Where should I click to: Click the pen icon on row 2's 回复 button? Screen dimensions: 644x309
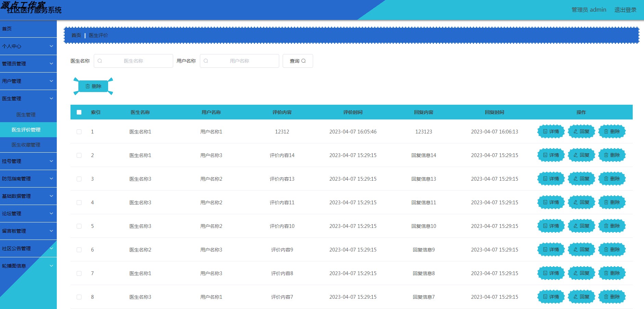click(x=576, y=155)
